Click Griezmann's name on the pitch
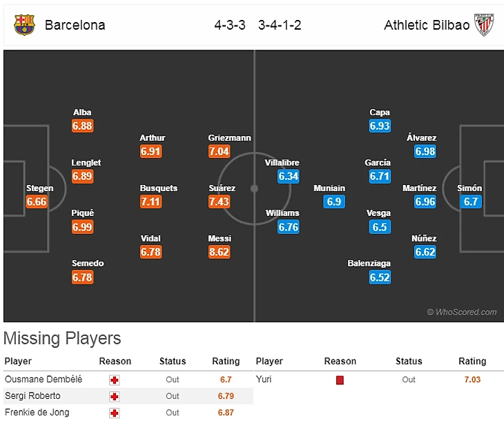The width and height of the screenshot is (504, 423). pos(229,138)
